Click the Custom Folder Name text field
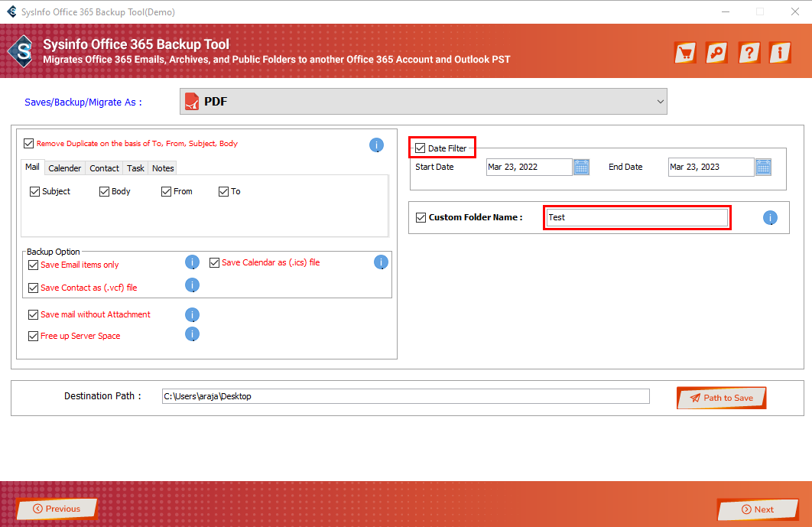Viewport: 812px width, 527px height. 636,217
